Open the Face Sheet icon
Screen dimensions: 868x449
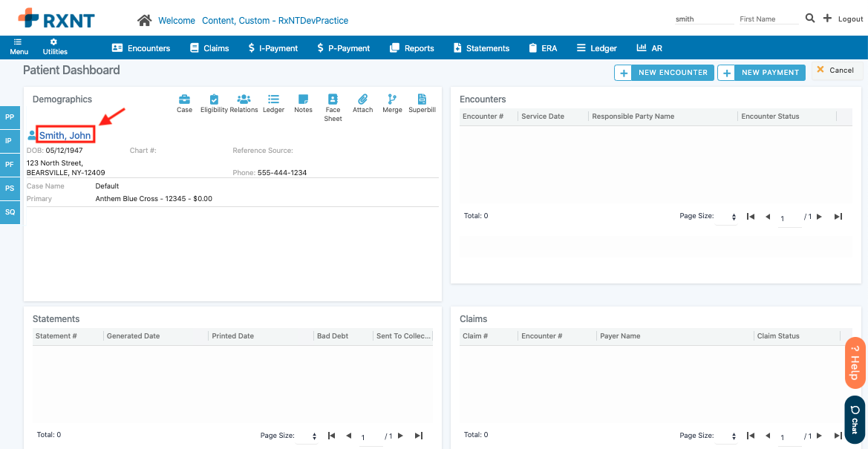click(333, 99)
